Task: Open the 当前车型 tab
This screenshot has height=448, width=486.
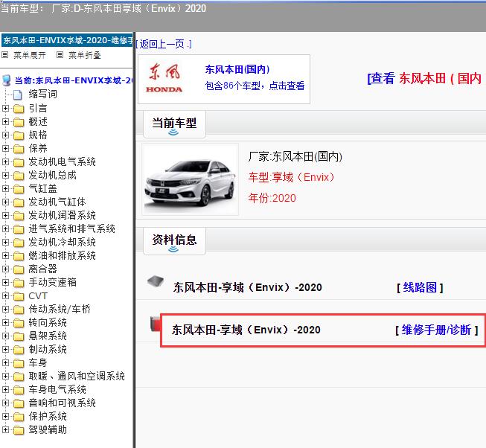Action: click(174, 124)
